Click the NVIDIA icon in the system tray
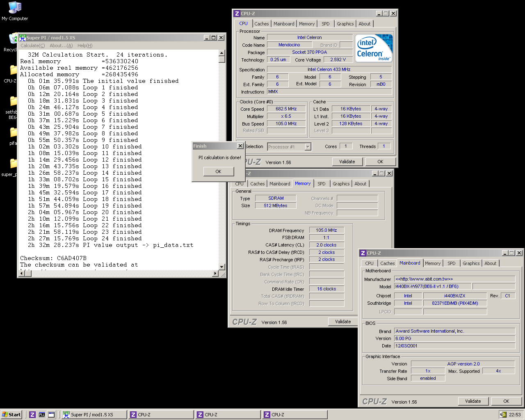The height and width of the screenshot is (420, 525). click(503, 415)
